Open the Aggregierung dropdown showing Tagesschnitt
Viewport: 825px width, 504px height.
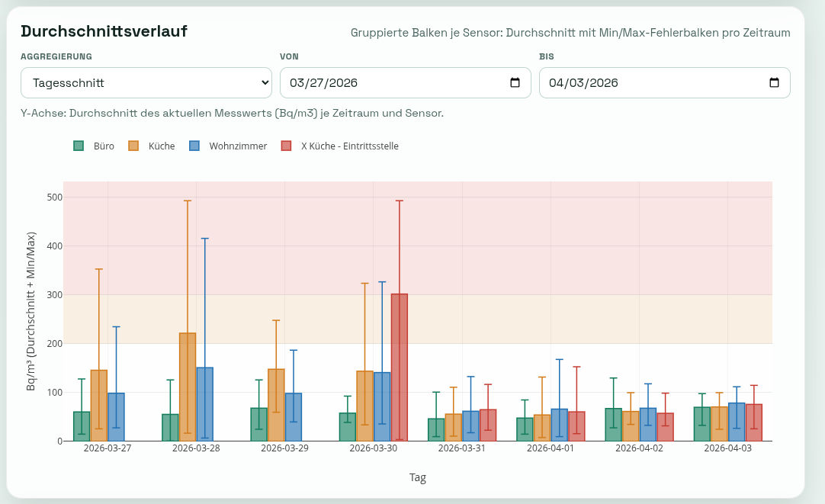pyautogui.click(x=146, y=83)
